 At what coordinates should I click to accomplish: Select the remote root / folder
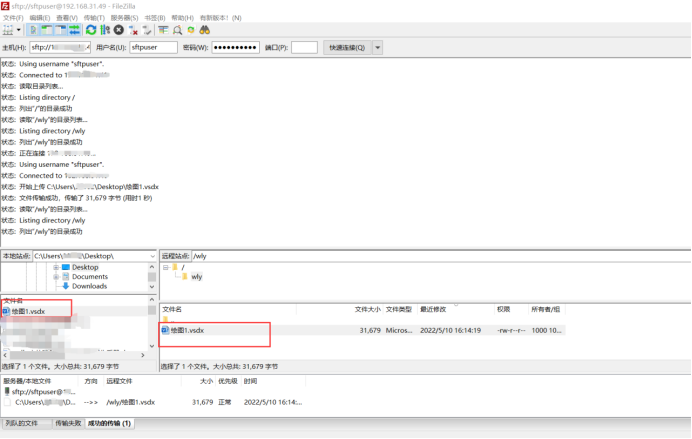[x=182, y=267]
